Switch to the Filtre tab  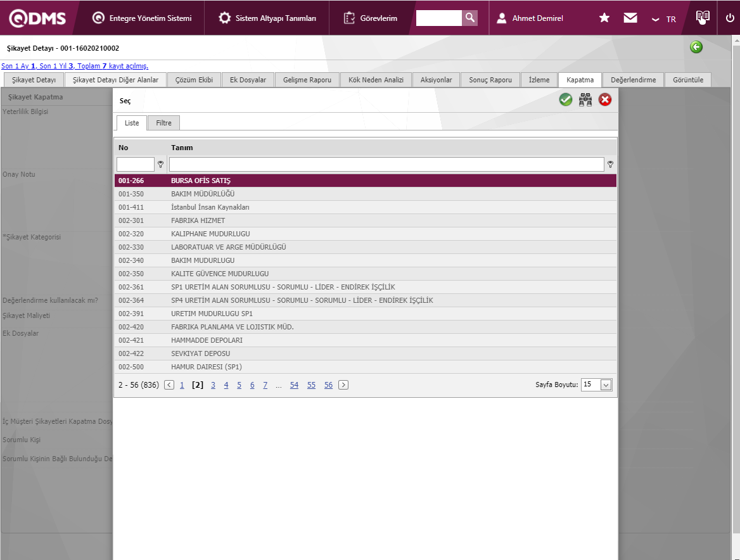tap(163, 123)
